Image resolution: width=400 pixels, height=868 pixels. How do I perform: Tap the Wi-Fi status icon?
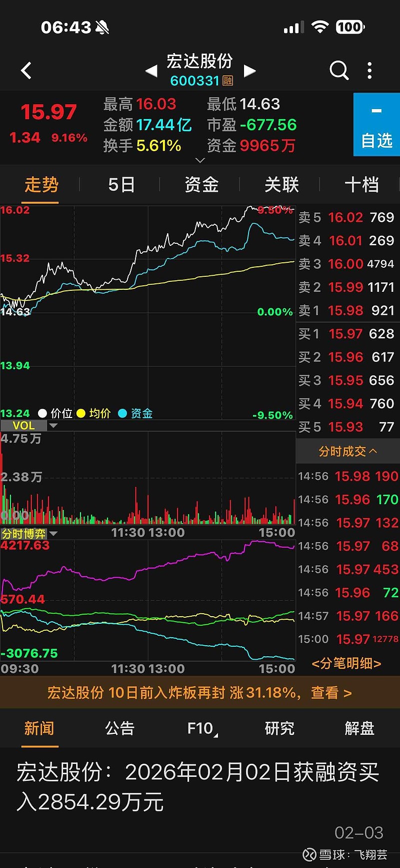pyautogui.click(x=319, y=27)
